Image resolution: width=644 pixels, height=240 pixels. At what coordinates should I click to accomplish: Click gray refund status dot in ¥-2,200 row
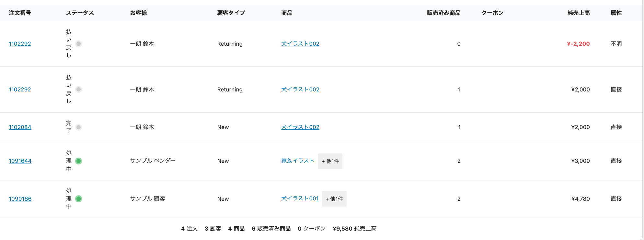tap(78, 44)
